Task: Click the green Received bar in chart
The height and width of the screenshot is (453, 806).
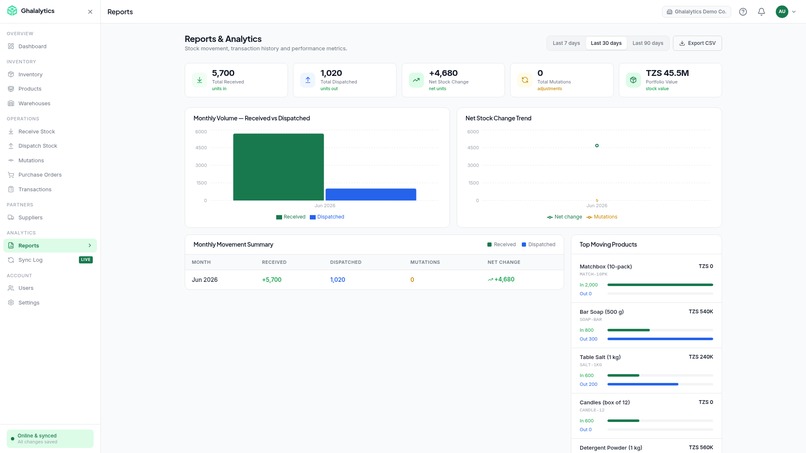Action: (279, 167)
